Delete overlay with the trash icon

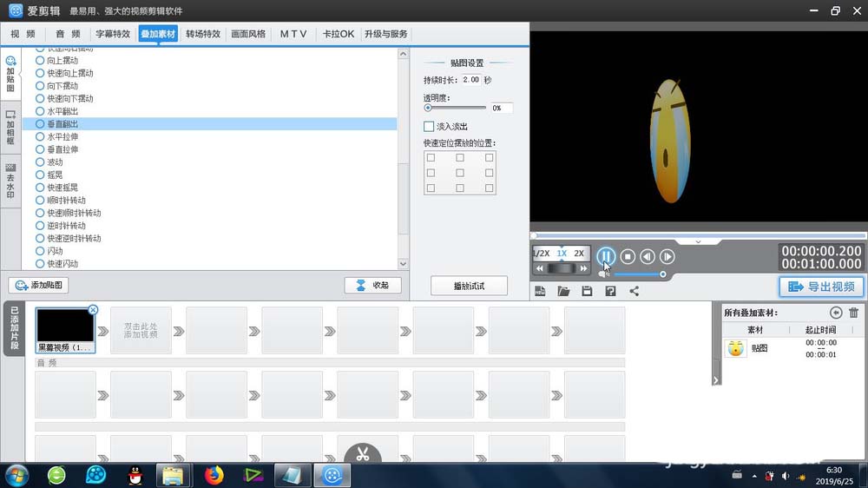point(853,313)
